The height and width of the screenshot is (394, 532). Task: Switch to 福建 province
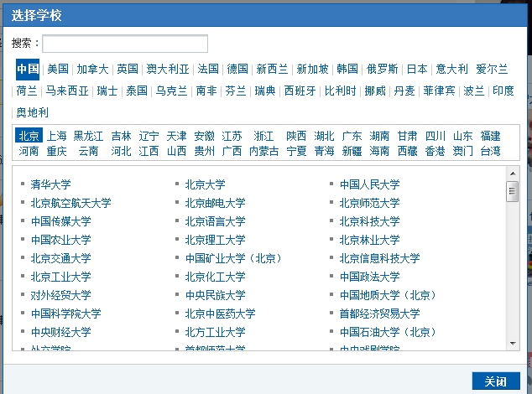[491, 136]
